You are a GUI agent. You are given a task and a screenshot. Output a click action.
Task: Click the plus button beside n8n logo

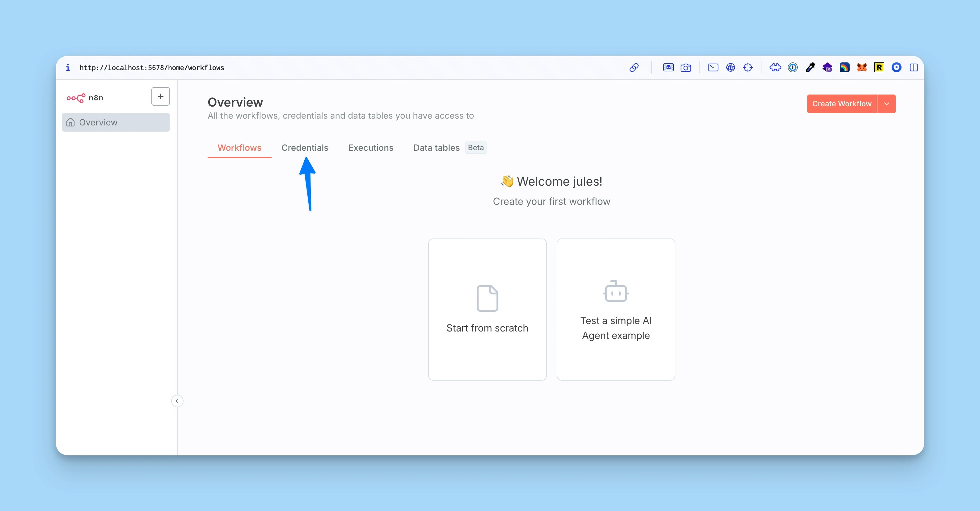point(161,97)
